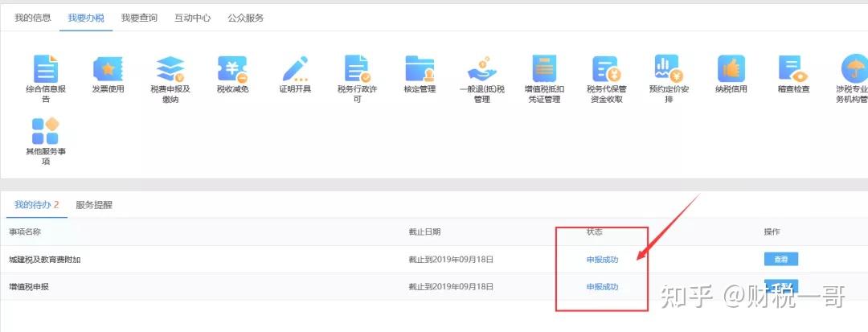The height and width of the screenshot is (332, 868).
Task: Go to 互动中心 tab
Action: coord(192,18)
